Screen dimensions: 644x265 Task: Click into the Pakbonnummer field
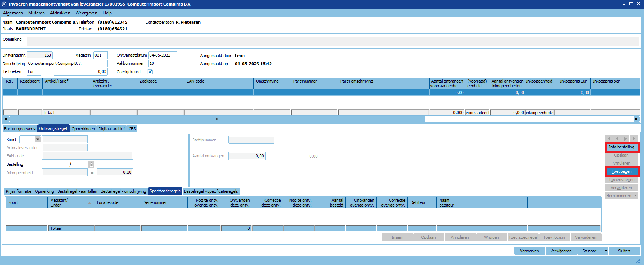(x=171, y=63)
